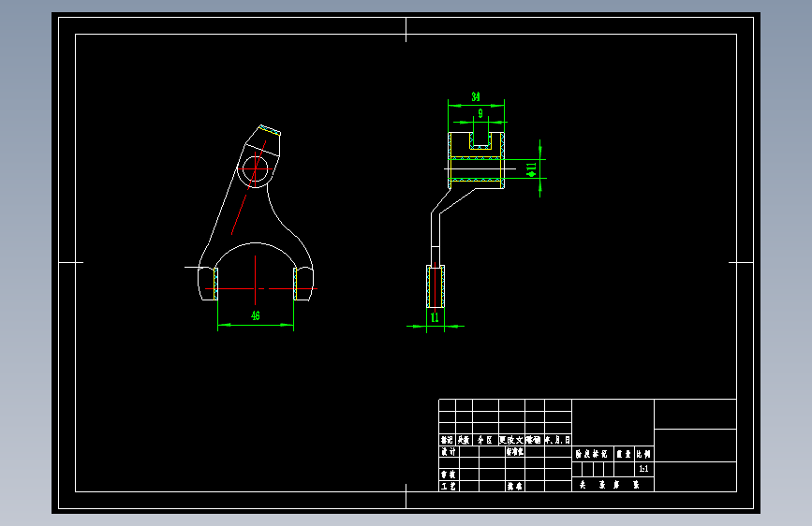Pick the slanted red centerline through pivot hole
Viewport: 812px width, 526px height.
248,187
